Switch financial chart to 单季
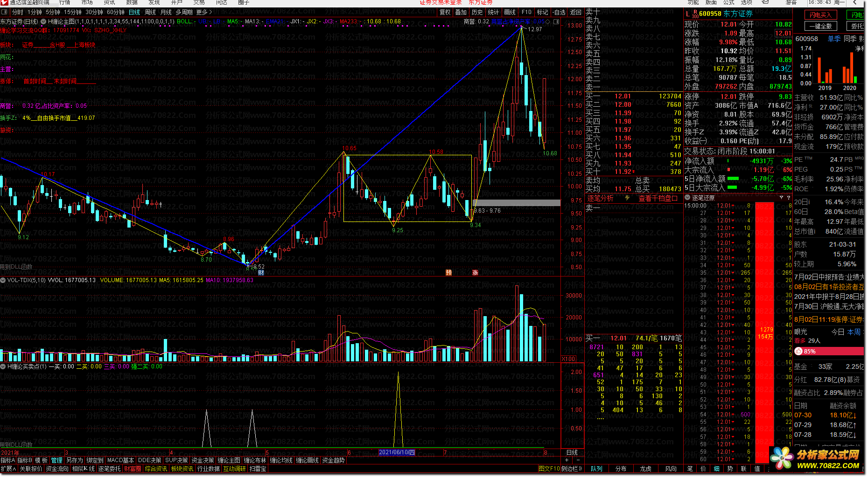The width and height of the screenshot is (868, 477). tap(834, 39)
